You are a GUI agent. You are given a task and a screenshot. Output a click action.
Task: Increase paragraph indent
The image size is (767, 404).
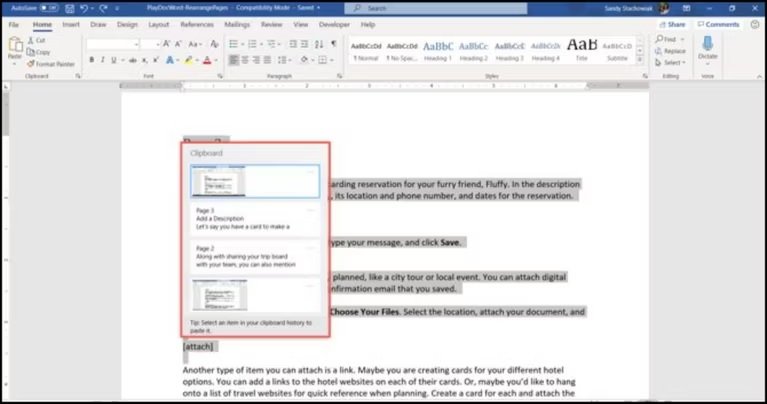(x=304, y=44)
